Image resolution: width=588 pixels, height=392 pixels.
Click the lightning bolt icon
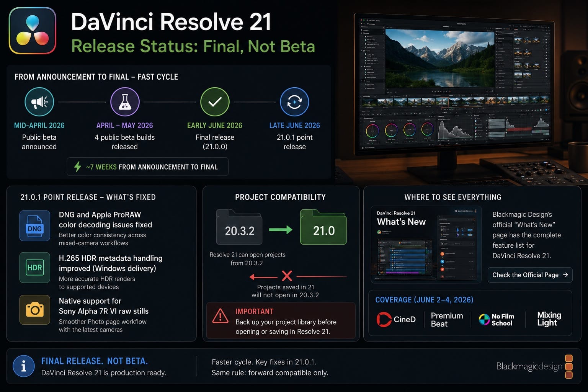point(77,167)
